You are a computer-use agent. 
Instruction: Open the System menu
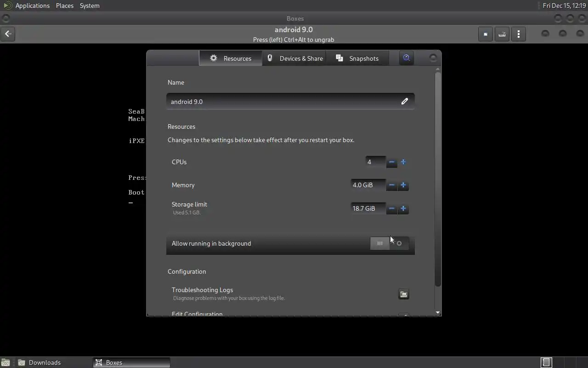90,6
